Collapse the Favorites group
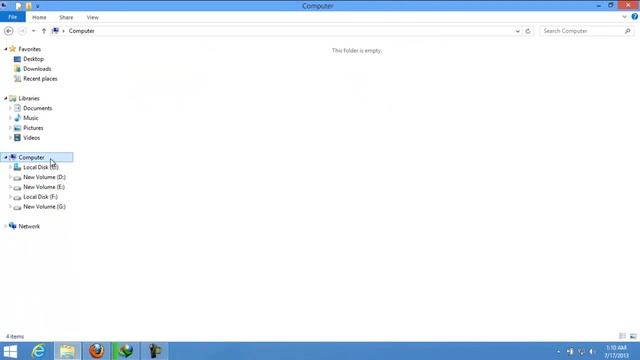 pos(6,49)
